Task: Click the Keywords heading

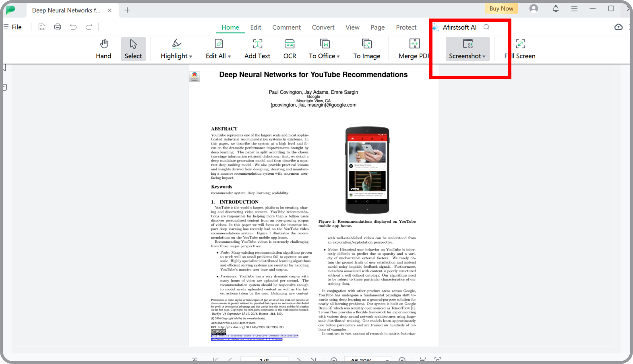Action: pyautogui.click(x=221, y=186)
